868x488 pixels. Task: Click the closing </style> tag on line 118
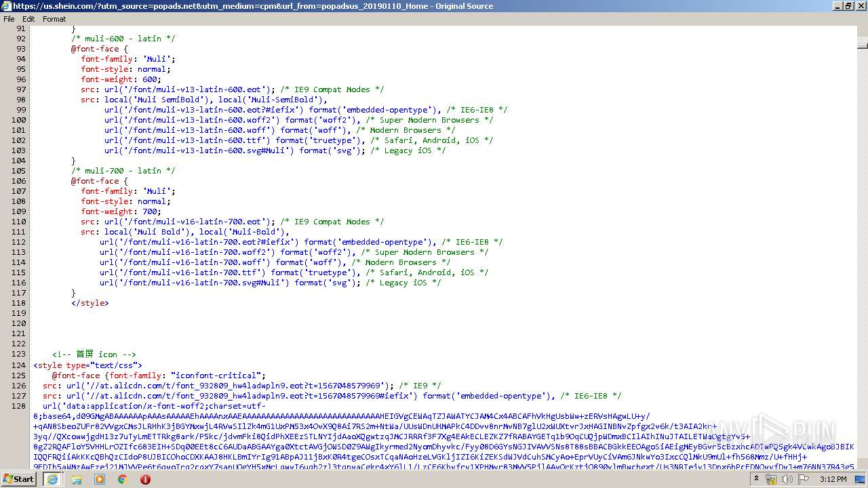pyautogui.click(x=90, y=303)
